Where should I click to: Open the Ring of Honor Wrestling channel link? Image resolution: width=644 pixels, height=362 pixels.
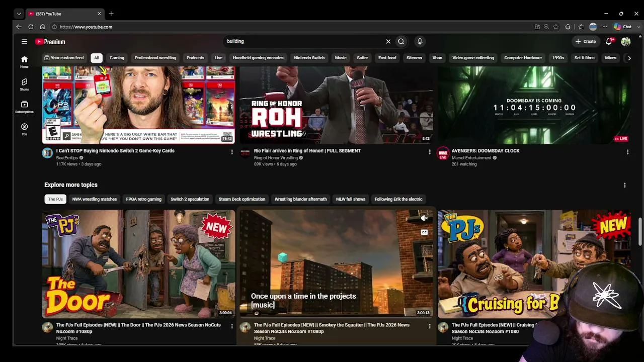(276, 158)
